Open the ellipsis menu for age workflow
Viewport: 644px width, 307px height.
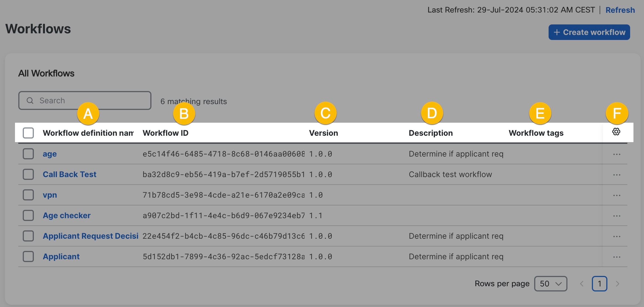click(x=616, y=154)
